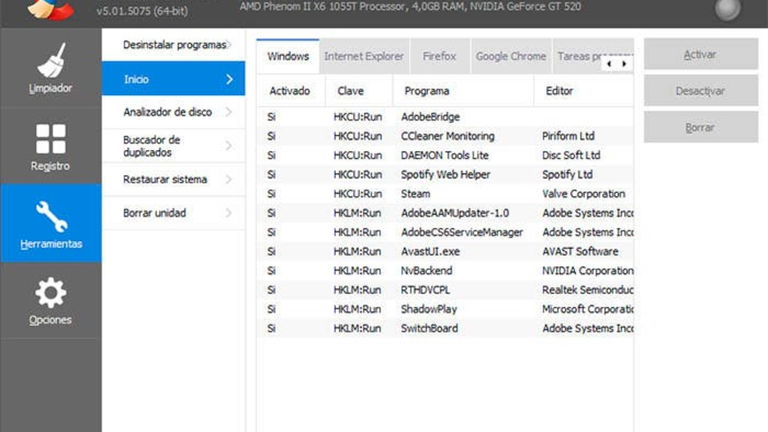This screenshot has width=768, height=432.
Task: Switch to the Internet Explorer tab
Action: [x=364, y=56]
